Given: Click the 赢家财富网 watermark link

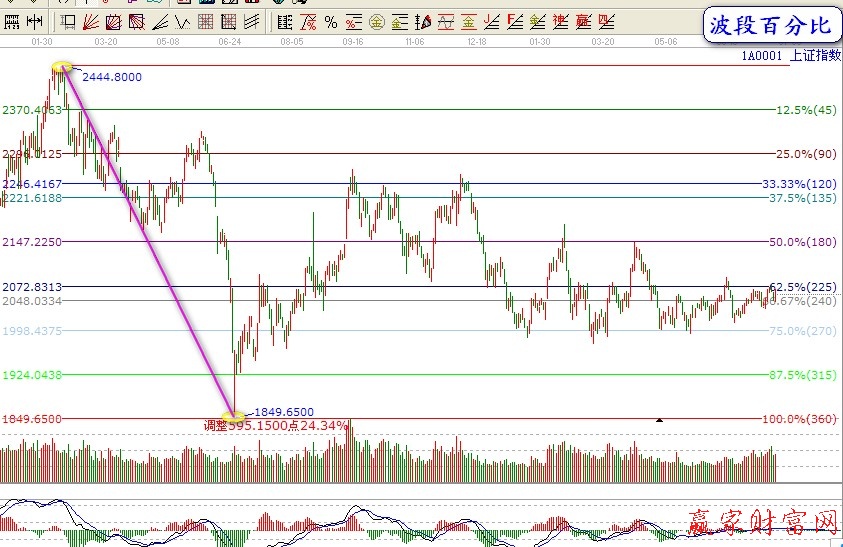Looking at the screenshot, I should click(762, 521).
